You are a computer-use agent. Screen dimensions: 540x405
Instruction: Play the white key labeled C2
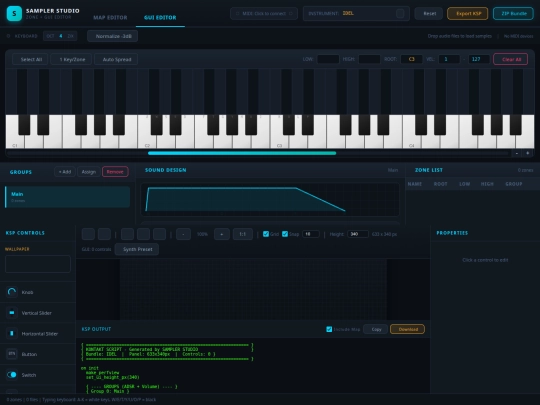(147, 141)
